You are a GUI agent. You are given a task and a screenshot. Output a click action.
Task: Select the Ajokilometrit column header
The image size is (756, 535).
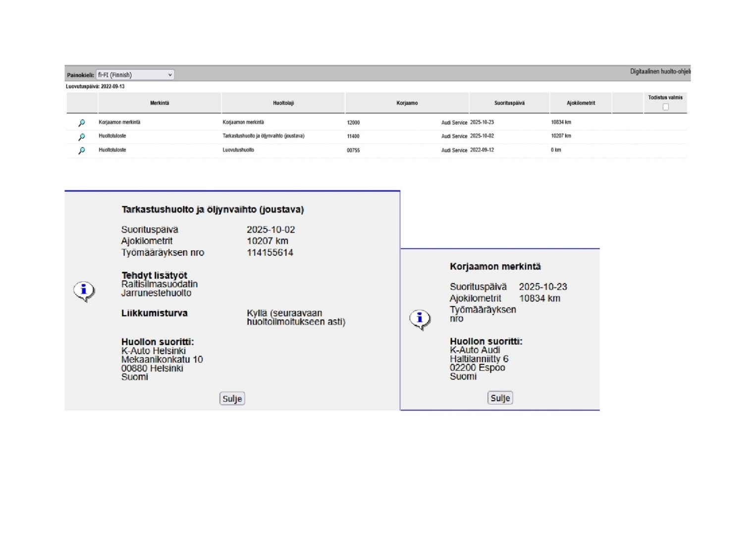pyautogui.click(x=581, y=103)
